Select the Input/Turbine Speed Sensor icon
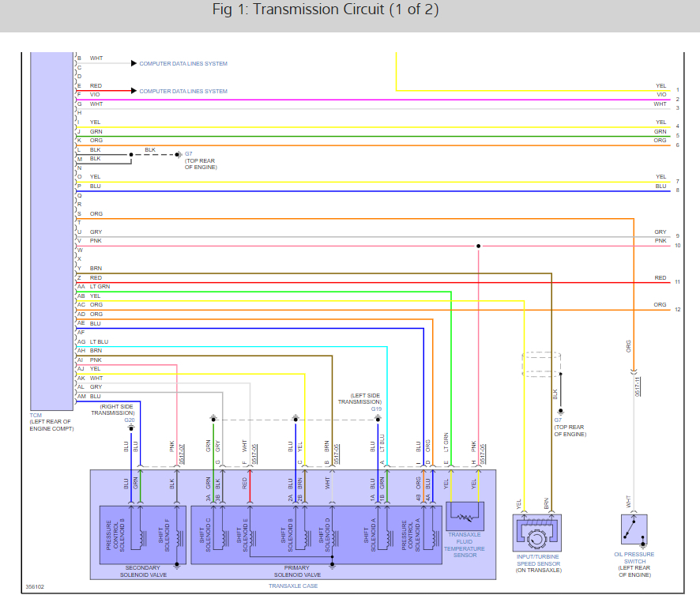 tap(537, 536)
